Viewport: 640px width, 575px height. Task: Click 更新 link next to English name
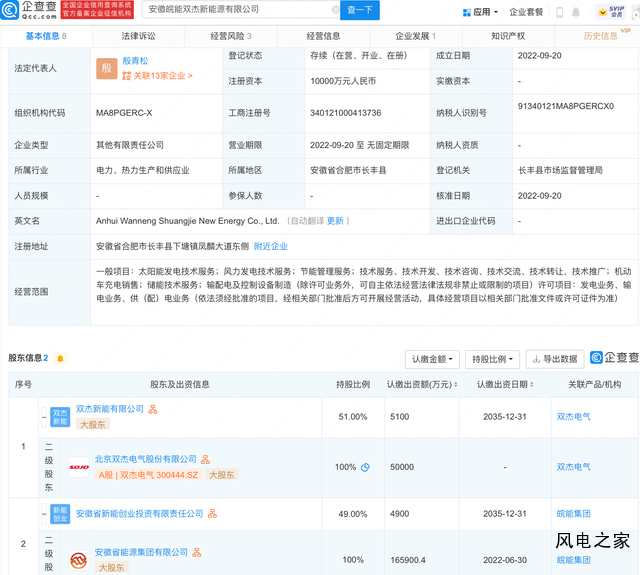(335, 221)
